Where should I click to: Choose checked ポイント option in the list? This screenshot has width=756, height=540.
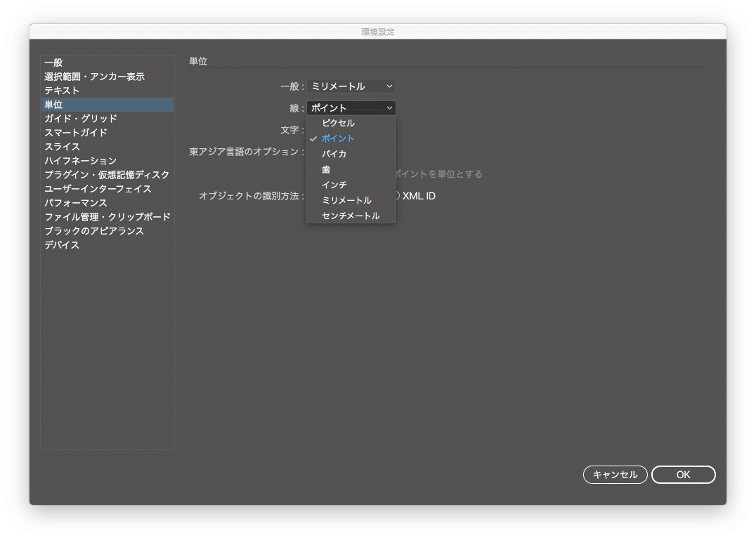[x=351, y=139]
